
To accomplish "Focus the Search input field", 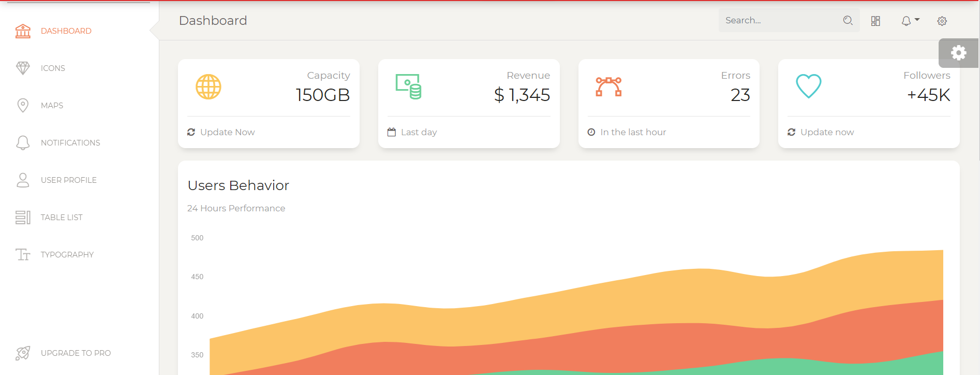I will pyautogui.click(x=780, y=20).
